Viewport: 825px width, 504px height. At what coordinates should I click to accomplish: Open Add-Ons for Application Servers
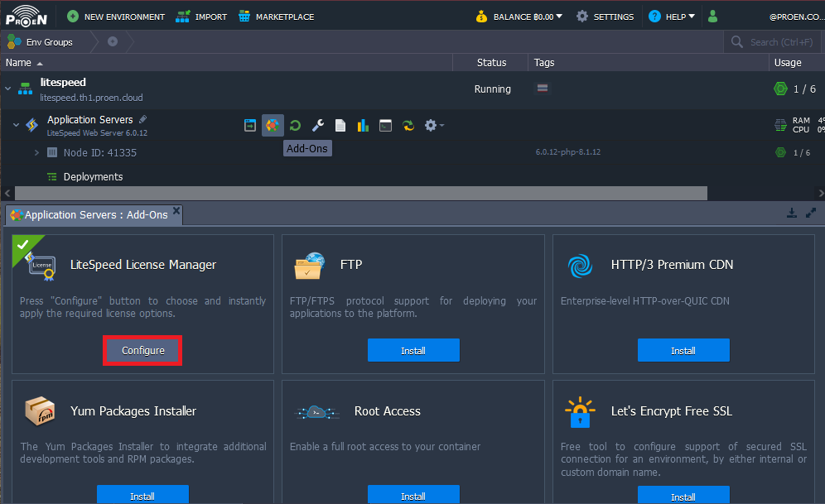(x=273, y=125)
